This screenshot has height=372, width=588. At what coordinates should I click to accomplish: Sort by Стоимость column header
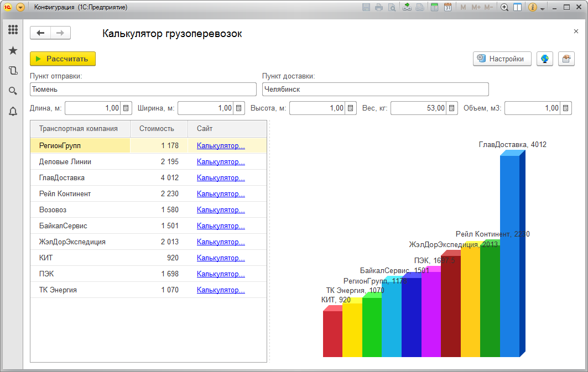[159, 128]
